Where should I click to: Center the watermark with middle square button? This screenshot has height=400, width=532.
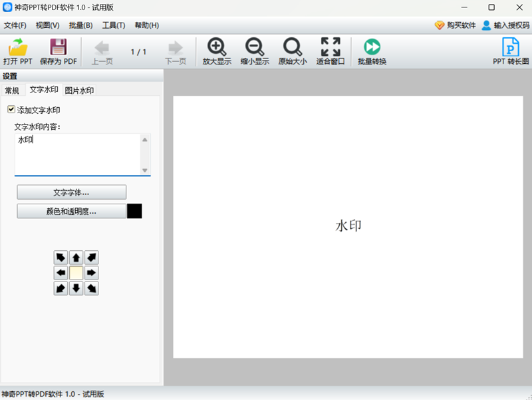click(76, 273)
